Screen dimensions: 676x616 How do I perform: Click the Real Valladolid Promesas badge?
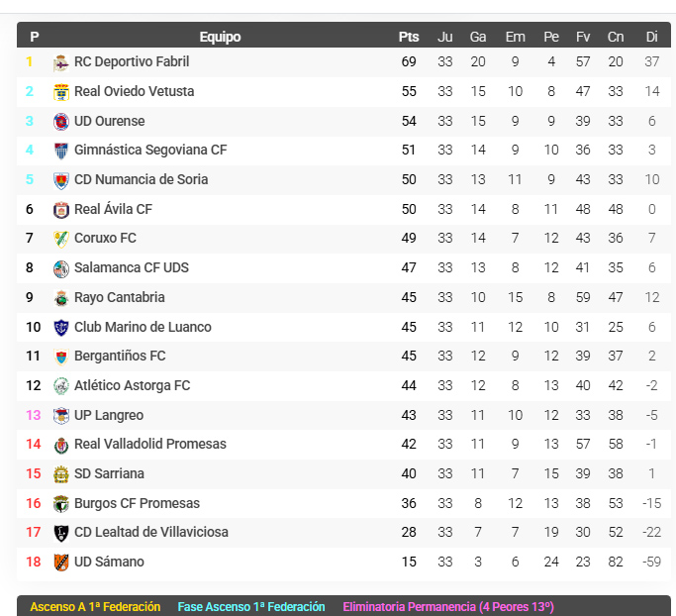[x=60, y=445]
